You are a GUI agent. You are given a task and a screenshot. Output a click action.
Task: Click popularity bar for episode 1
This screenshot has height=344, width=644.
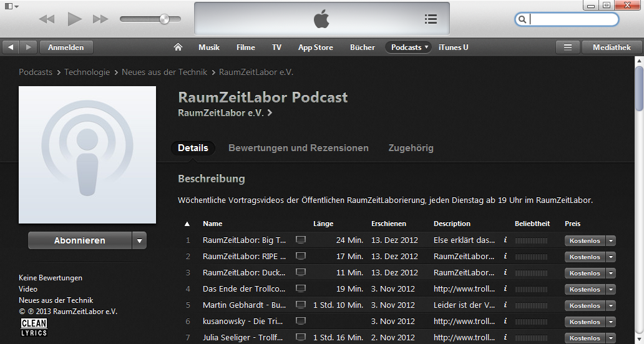[531, 241]
